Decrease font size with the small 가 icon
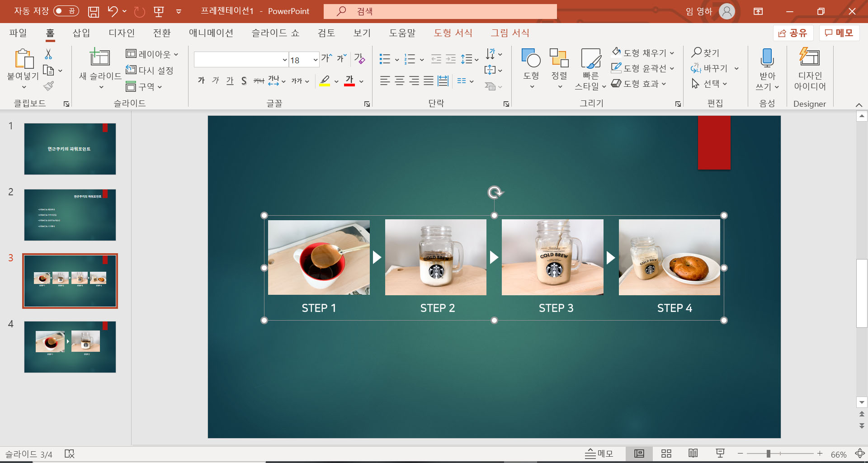Image resolution: width=868 pixels, height=463 pixels. (341, 58)
